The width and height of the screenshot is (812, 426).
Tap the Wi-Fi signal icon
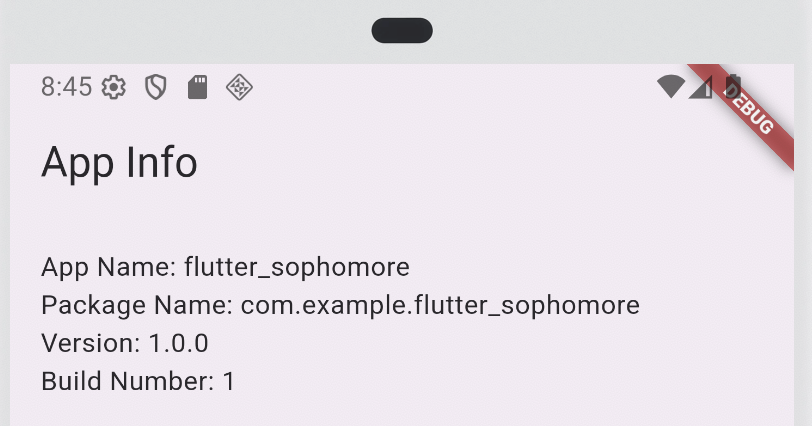[671, 86]
